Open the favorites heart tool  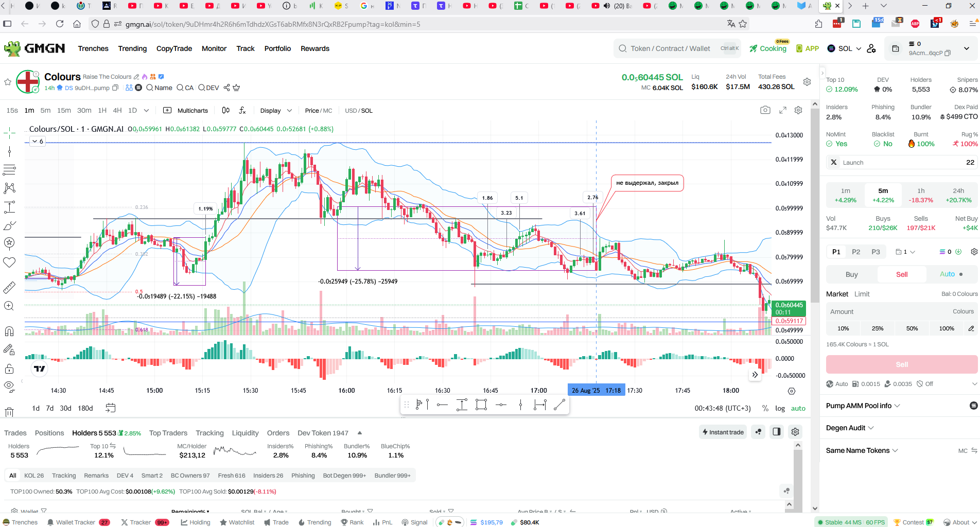click(9, 262)
